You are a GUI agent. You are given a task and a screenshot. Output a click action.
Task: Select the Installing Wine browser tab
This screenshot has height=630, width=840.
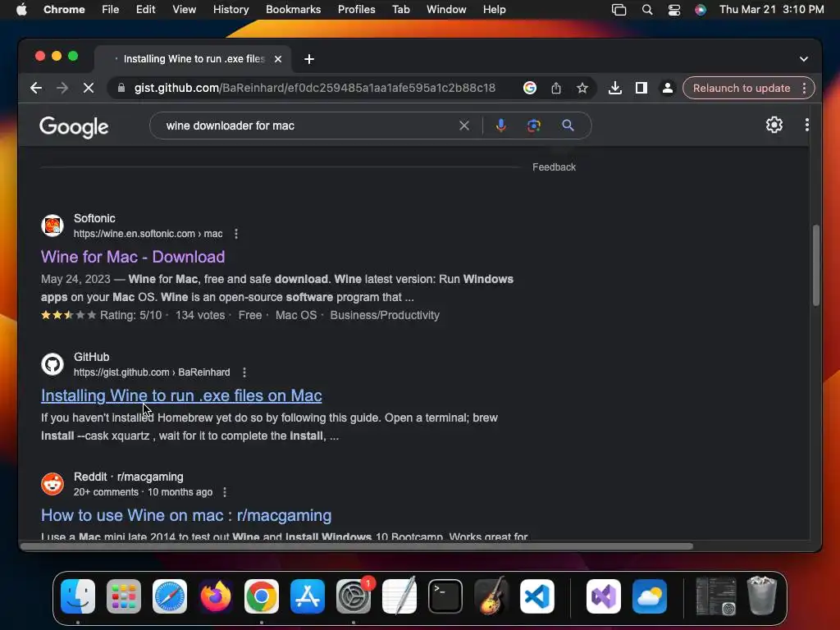coord(194,59)
